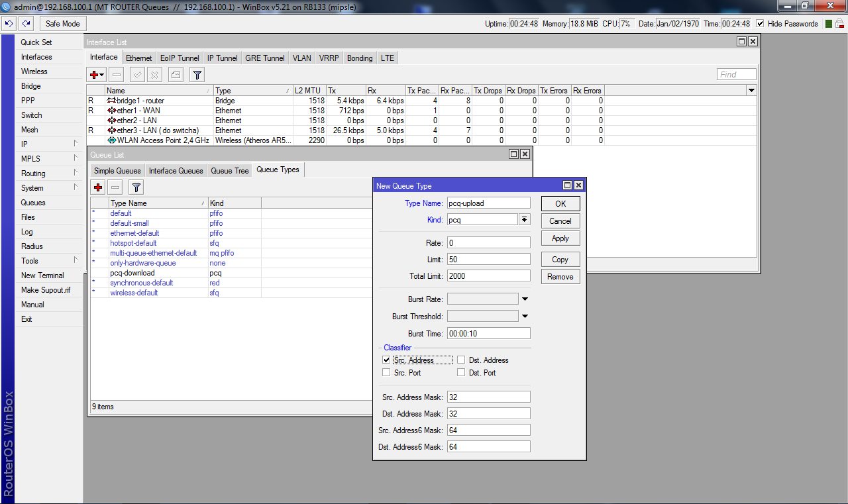Screen dimensions: 848x504
Task: Toggle the Hide Passwords checkbox
Action: [x=760, y=23]
